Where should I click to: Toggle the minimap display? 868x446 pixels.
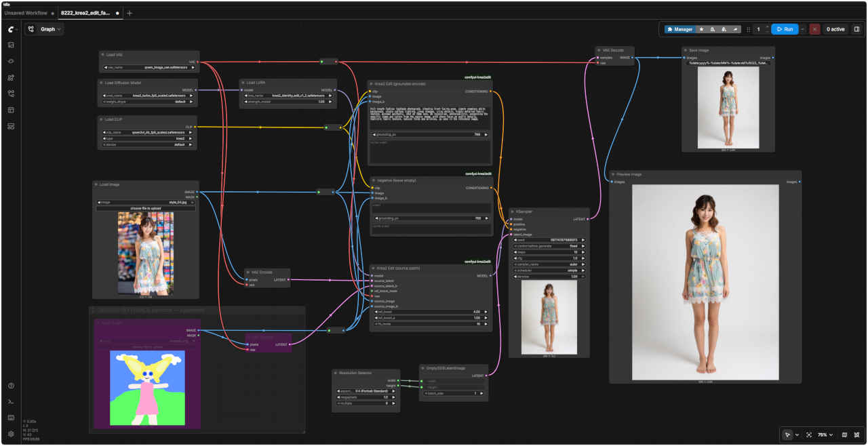[x=844, y=434]
